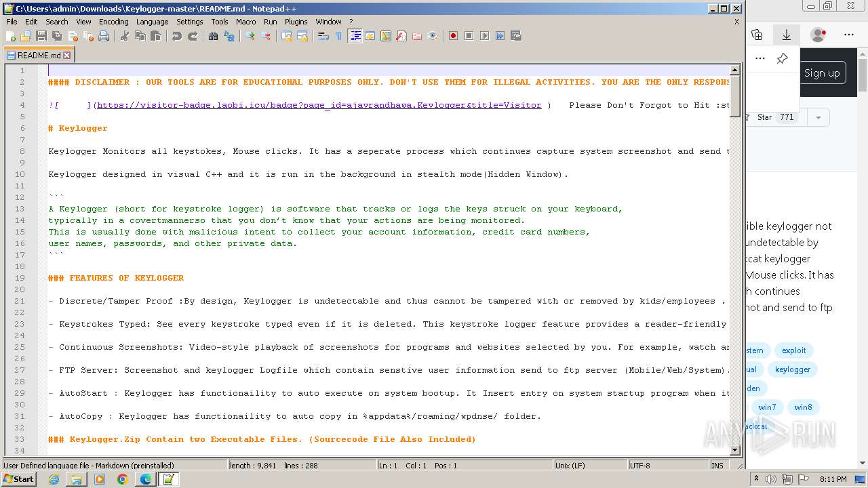Click the Redo toolbar icon
The width and height of the screenshot is (868, 488).
[193, 36]
